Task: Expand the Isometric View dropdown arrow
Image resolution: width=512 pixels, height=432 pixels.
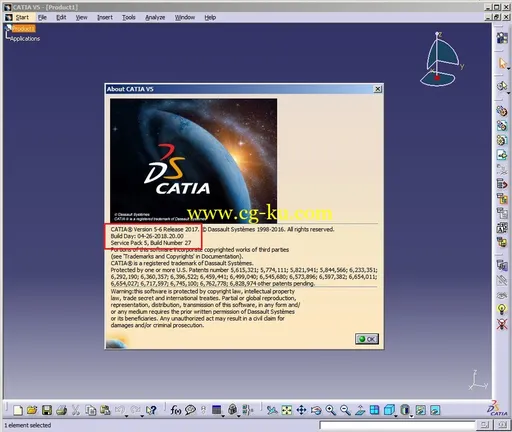Action: (396, 416)
